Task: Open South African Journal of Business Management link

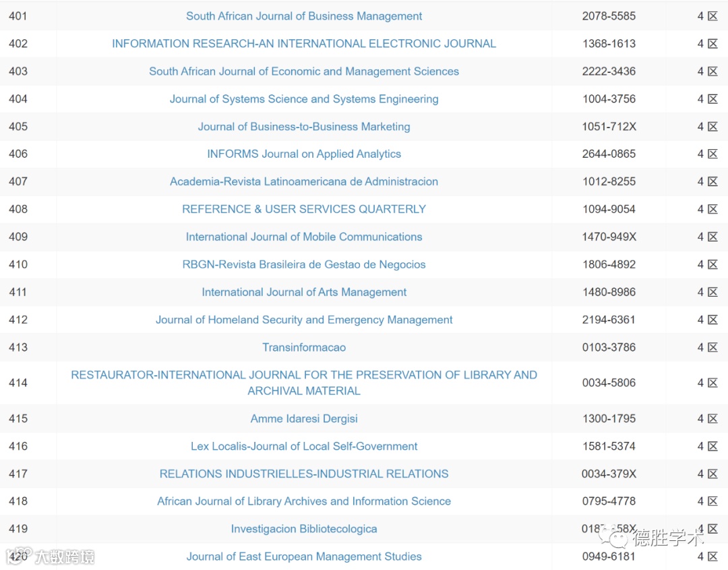Action: pos(303,16)
